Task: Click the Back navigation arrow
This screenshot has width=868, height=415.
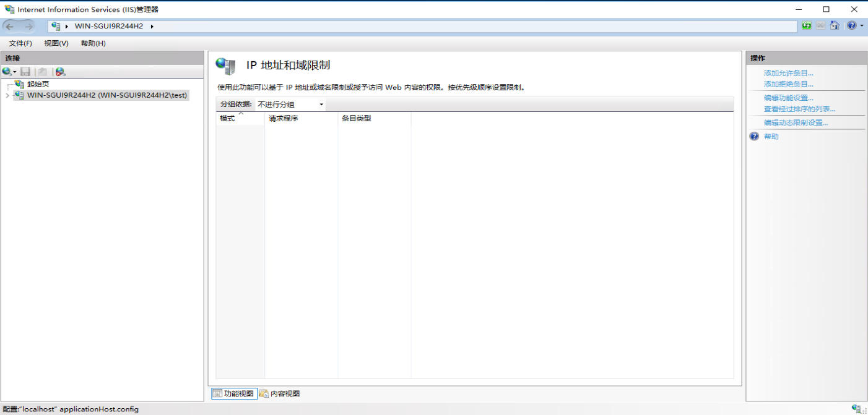Action: coord(10,26)
